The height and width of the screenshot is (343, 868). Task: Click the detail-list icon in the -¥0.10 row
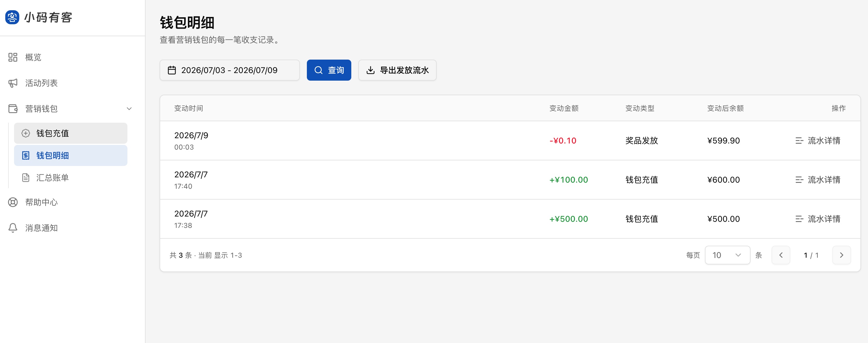pos(799,141)
